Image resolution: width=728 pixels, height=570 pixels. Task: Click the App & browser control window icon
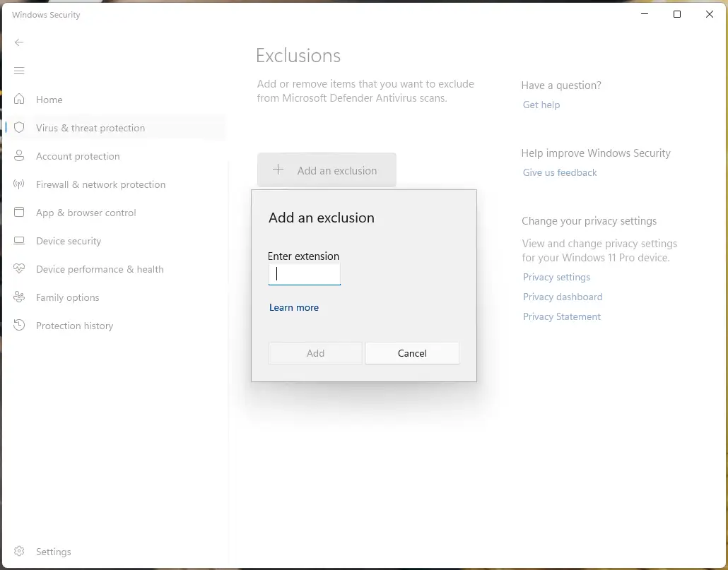[x=19, y=213]
